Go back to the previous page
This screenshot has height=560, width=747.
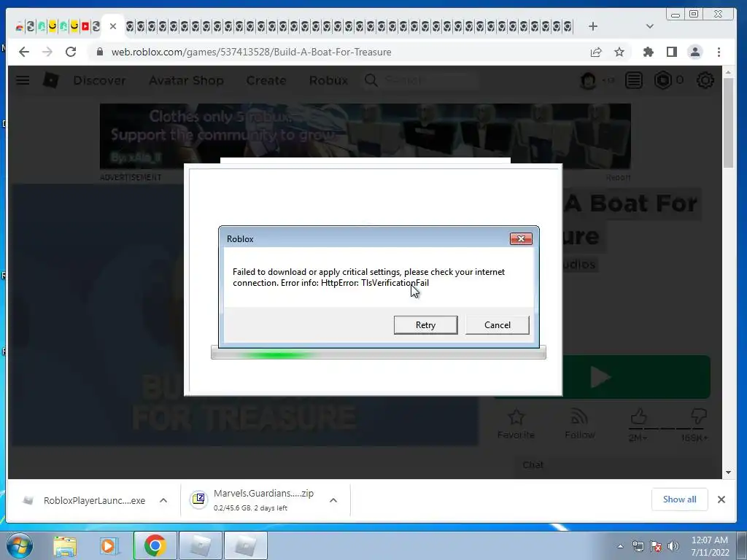coord(24,52)
